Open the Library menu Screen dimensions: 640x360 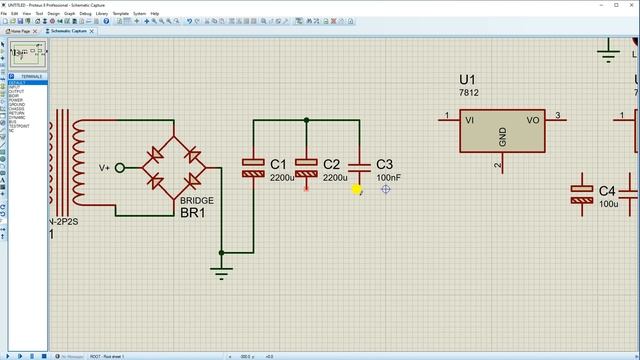pos(102,13)
